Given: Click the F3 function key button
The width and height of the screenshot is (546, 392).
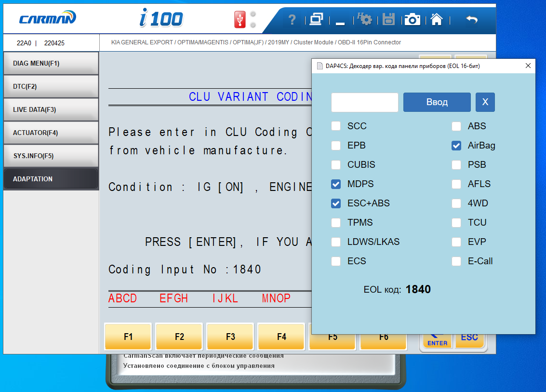Looking at the screenshot, I should click(x=230, y=337).
